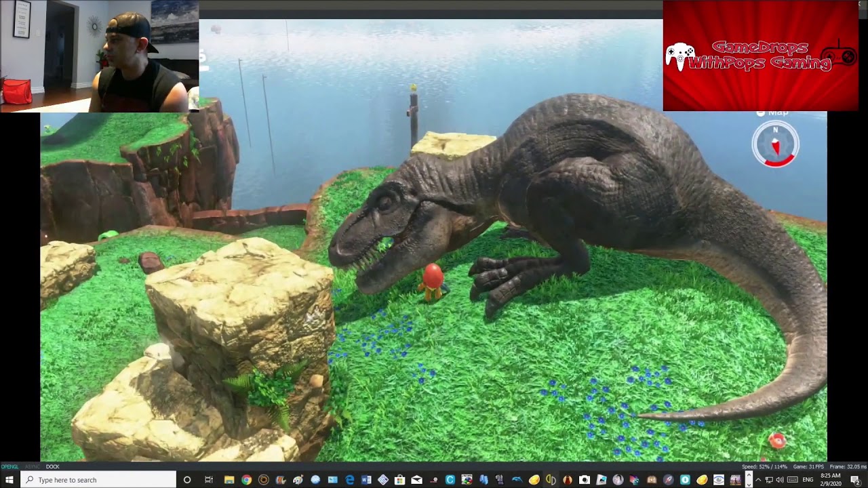This screenshot has width=868, height=488.
Task: Open File Explorer from the taskbar
Action: (229, 480)
